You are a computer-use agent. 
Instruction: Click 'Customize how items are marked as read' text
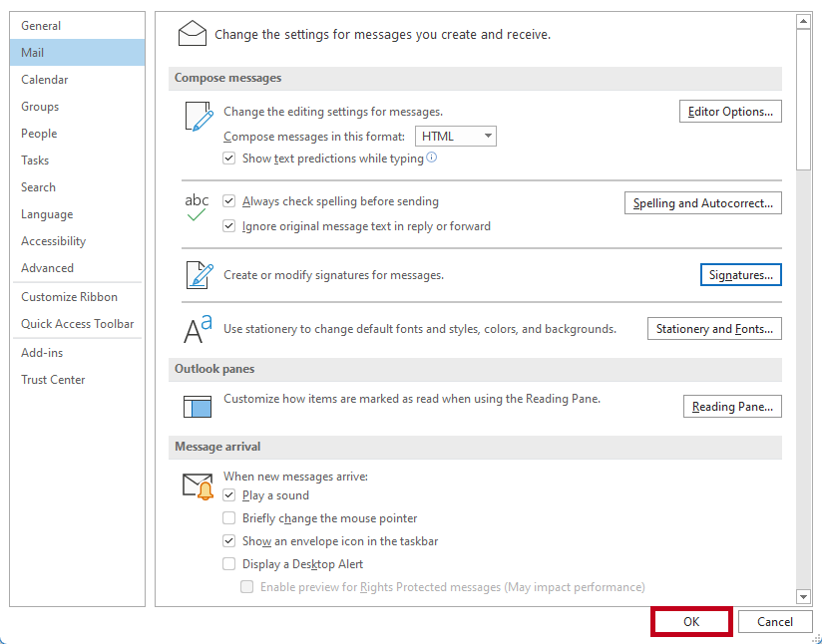coord(412,399)
